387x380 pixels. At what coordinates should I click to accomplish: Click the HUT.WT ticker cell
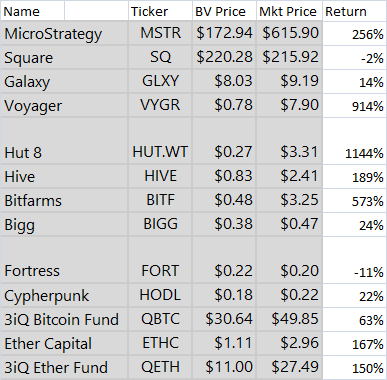[160, 141]
